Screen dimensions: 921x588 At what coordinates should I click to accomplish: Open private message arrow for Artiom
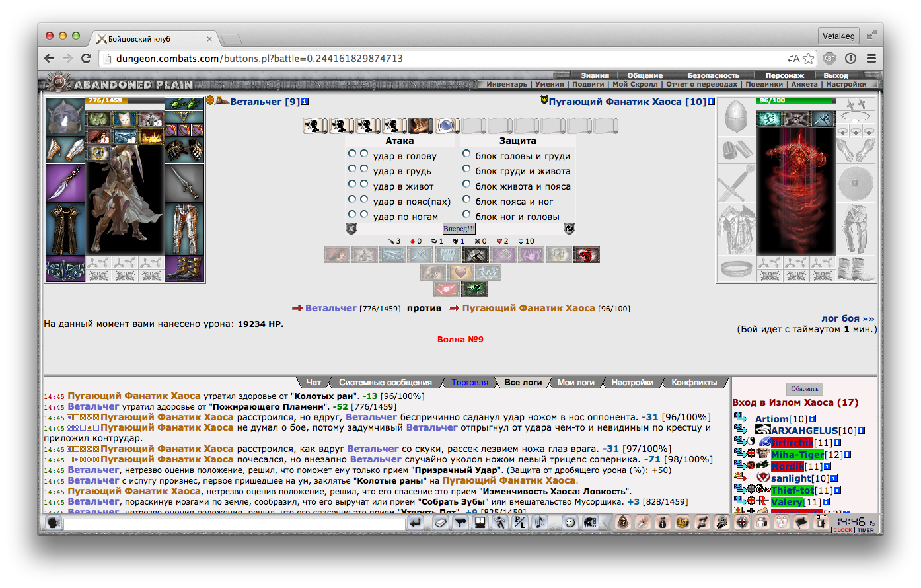click(x=741, y=418)
